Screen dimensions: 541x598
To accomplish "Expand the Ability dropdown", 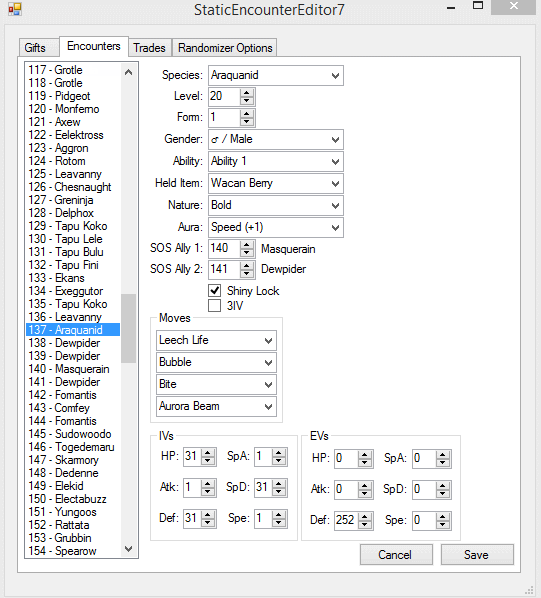I will click(336, 162).
